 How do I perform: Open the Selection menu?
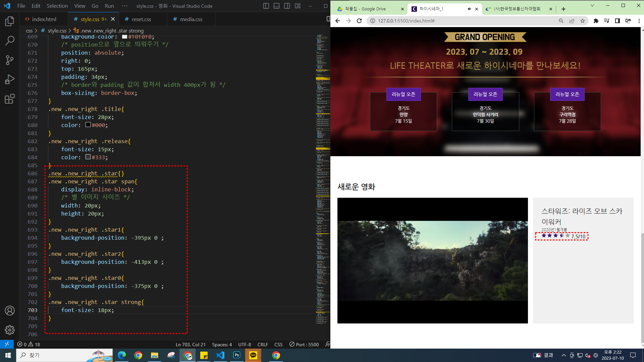57,6
